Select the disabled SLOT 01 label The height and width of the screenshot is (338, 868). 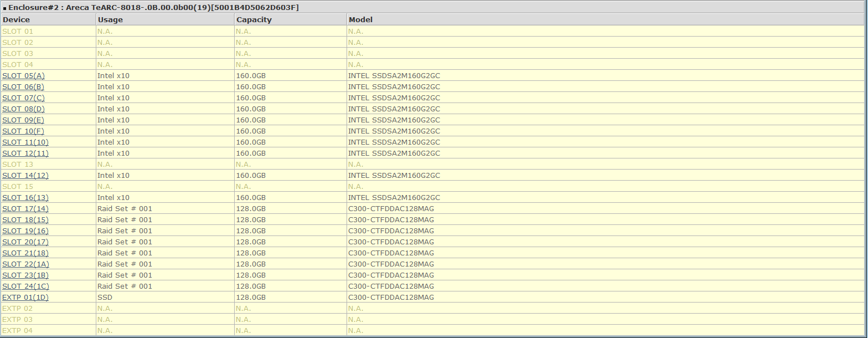pyautogui.click(x=18, y=31)
